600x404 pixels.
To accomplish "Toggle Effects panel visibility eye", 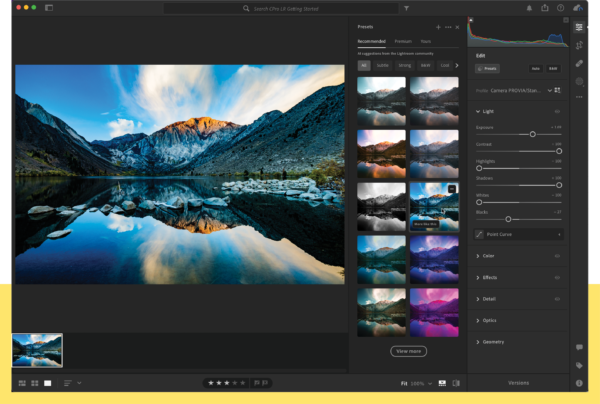I will click(558, 277).
